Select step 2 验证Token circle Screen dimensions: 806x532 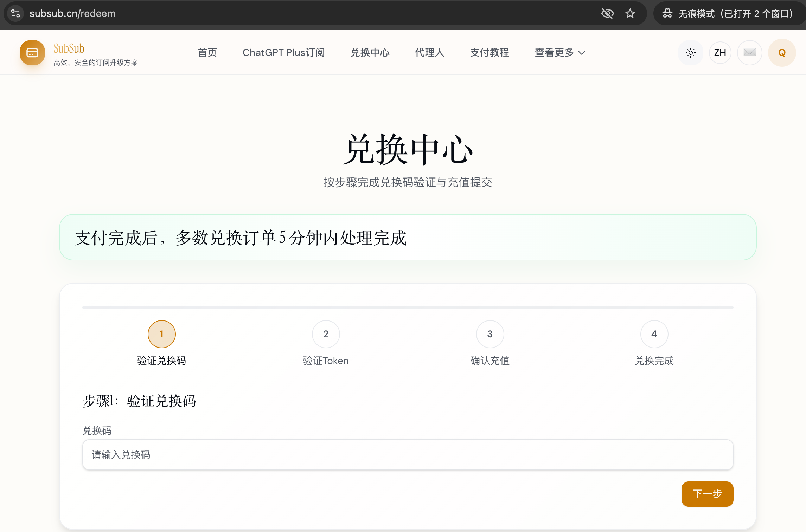tap(326, 334)
